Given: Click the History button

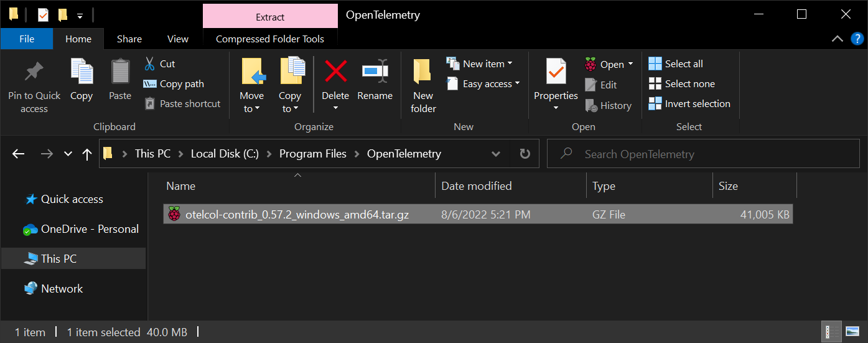Looking at the screenshot, I should [x=609, y=105].
